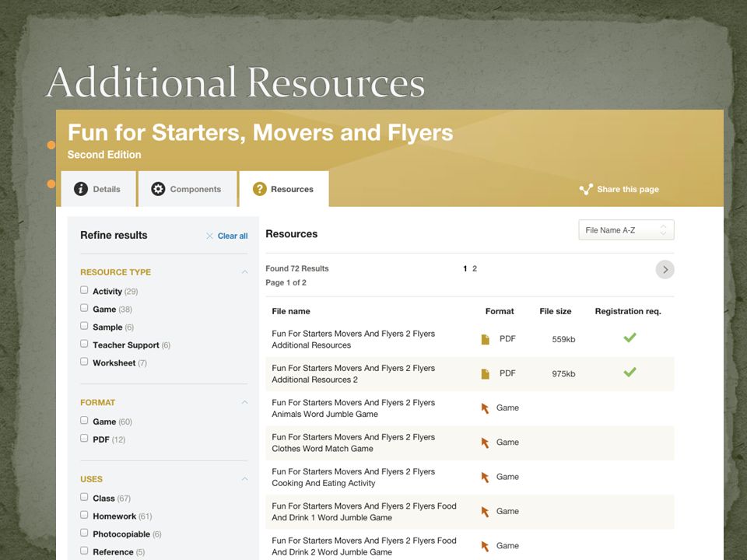Open Flyers Additional Resources 2 file link

(x=353, y=374)
